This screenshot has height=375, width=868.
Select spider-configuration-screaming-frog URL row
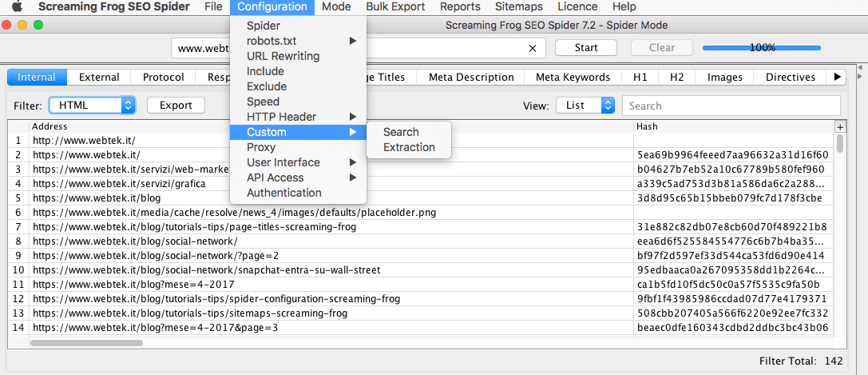(x=421, y=299)
